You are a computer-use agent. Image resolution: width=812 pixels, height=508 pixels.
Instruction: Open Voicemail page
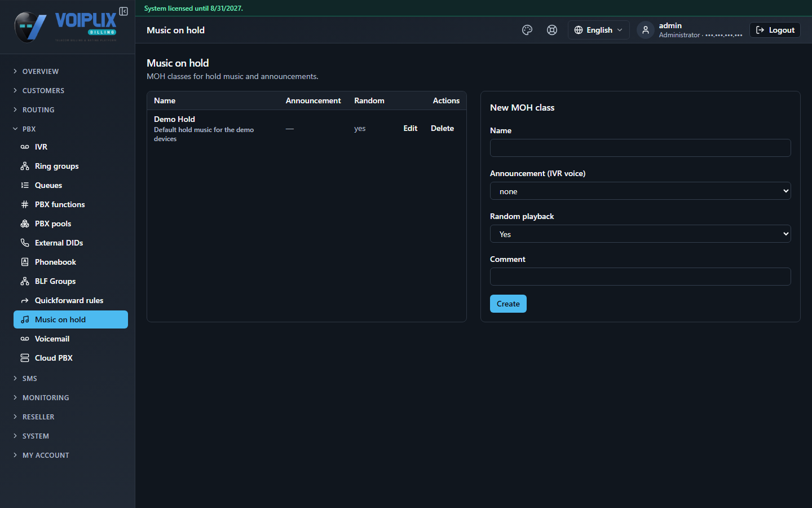tap(70, 339)
